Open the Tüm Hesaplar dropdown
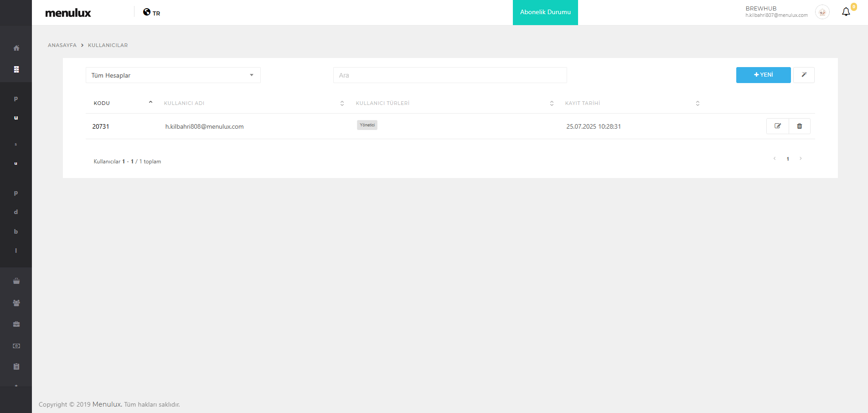The image size is (868, 413). click(x=173, y=75)
